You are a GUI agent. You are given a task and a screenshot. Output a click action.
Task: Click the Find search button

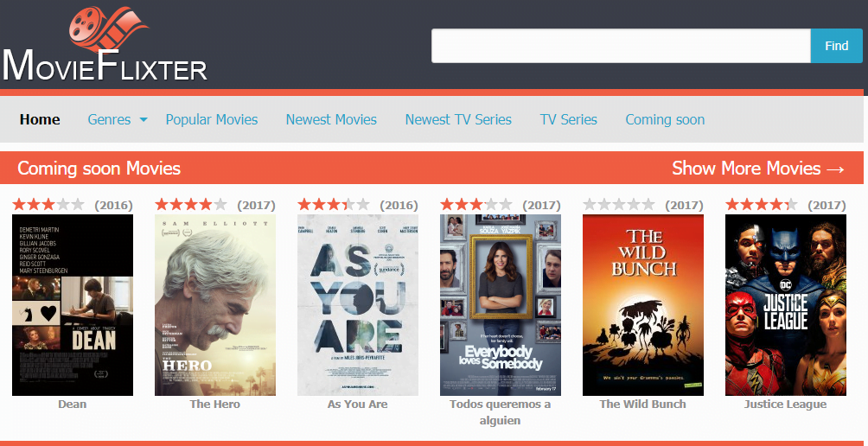837,45
